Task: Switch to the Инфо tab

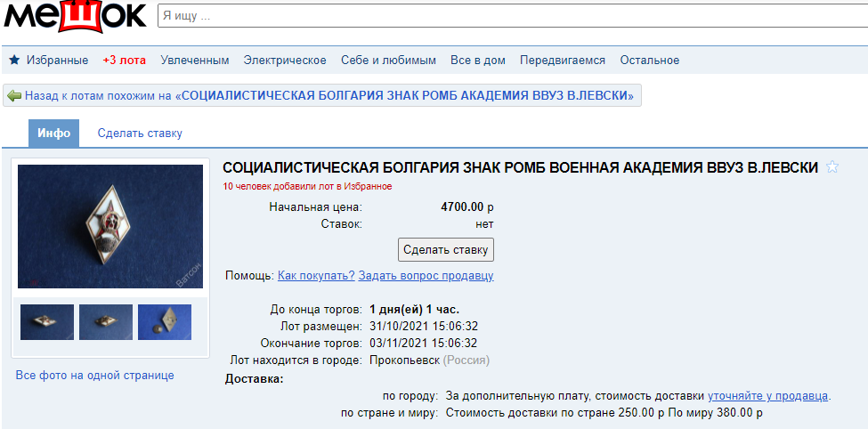Action: (53, 134)
